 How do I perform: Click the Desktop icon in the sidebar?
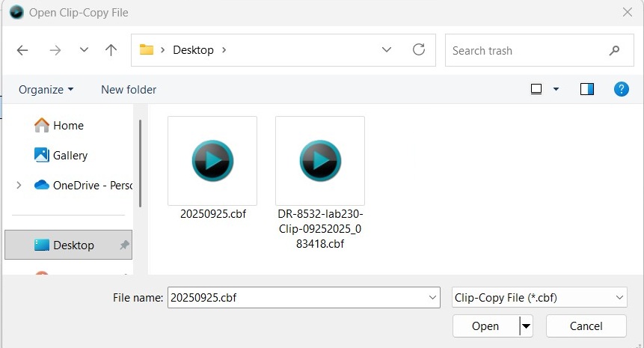pos(41,245)
